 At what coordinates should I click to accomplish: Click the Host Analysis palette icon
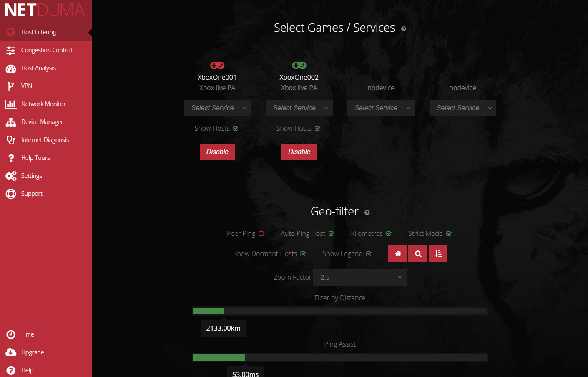click(x=11, y=68)
